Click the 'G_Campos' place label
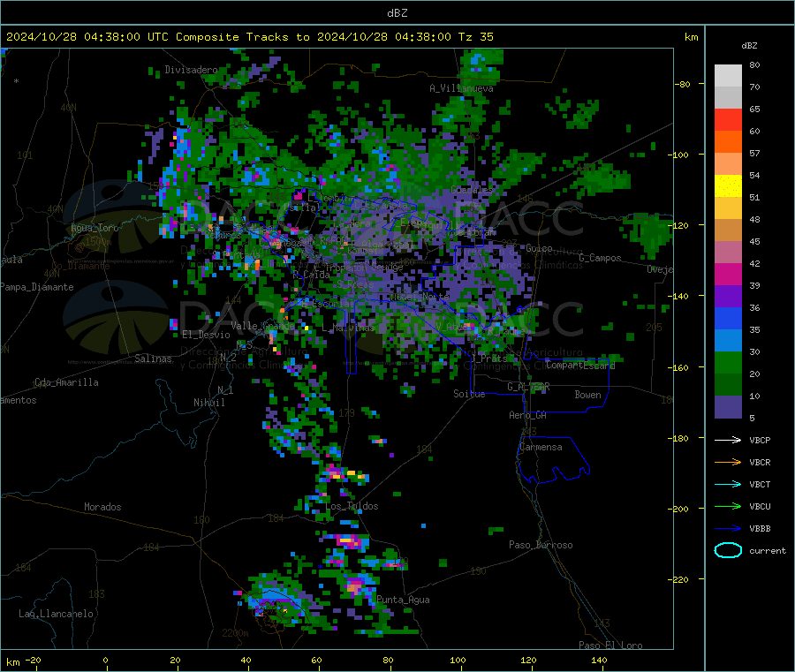Viewport: 795px width, 672px height. point(600,258)
